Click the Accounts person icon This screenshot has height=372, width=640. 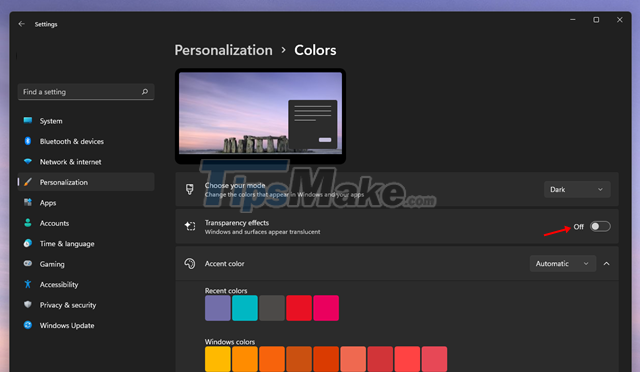(x=28, y=223)
